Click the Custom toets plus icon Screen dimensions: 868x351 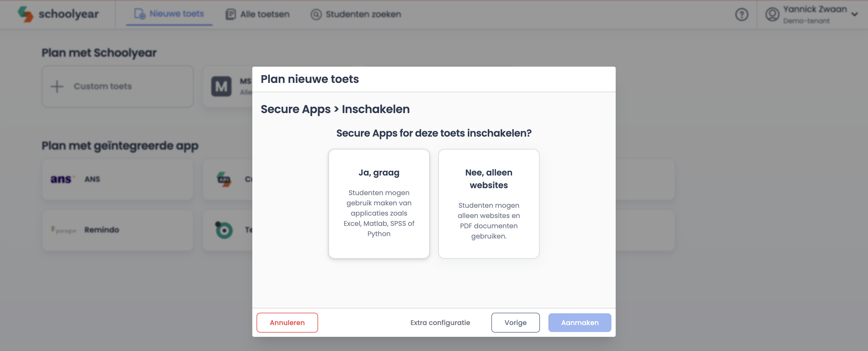(57, 87)
